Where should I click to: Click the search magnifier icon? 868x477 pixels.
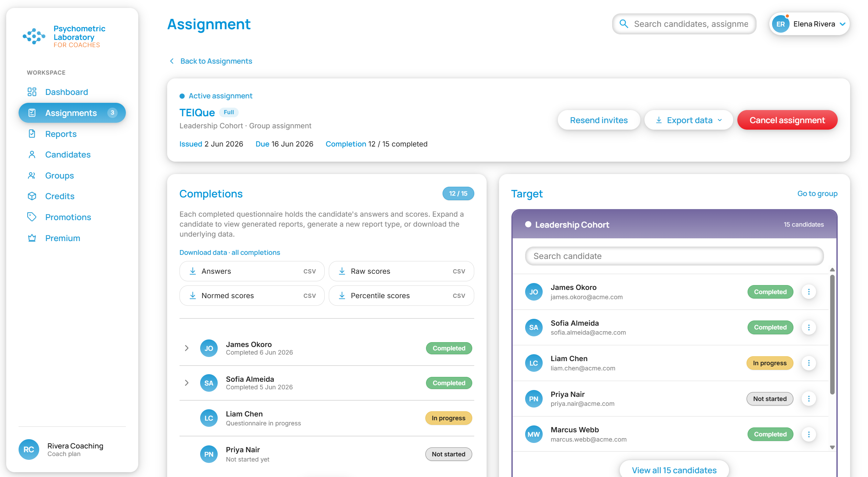(x=624, y=24)
